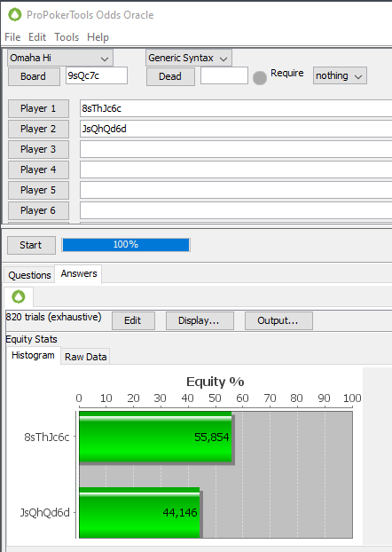Switch to the Questions tab
The width and height of the screenshot is (392, 552).
click(x=29, y=275)
